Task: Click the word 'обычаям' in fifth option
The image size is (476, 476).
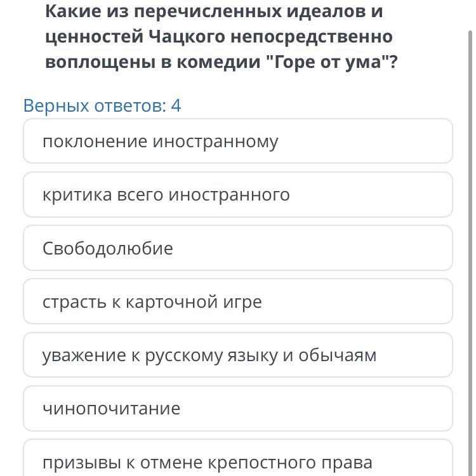Action: click(x=337, y=355)
